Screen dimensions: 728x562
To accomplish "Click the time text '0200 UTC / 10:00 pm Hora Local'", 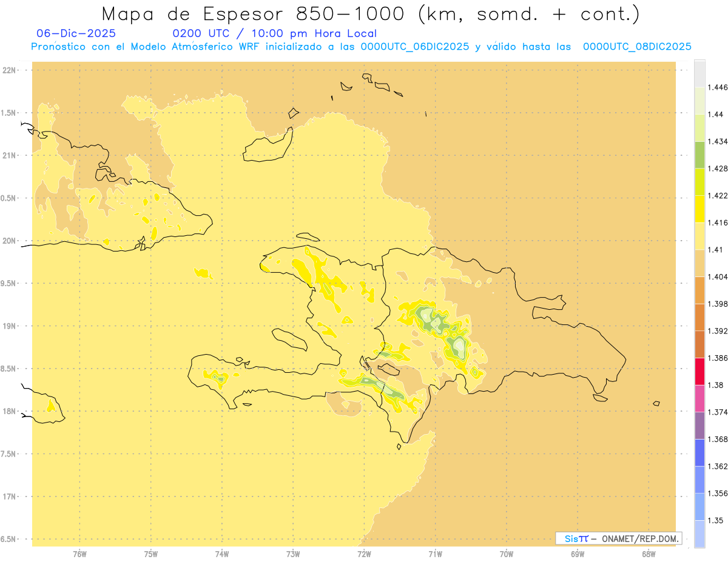I will [x=275, y=33].
